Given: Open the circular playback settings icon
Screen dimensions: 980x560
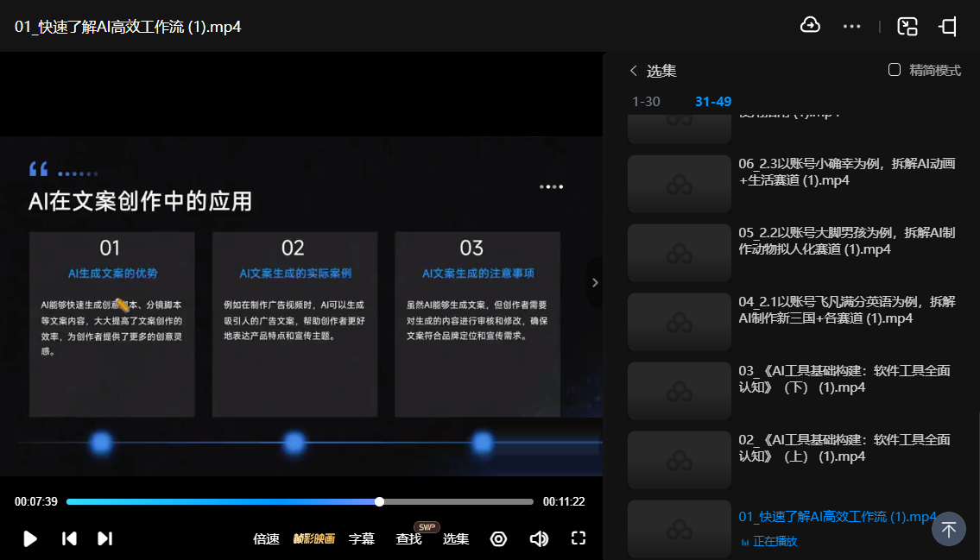Looking at the screenshot, I should pyautogui.click(x=498, y=538).
